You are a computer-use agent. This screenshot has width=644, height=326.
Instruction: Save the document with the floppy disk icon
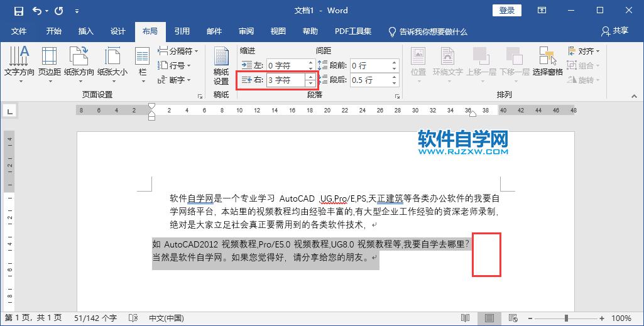(18, 11)
